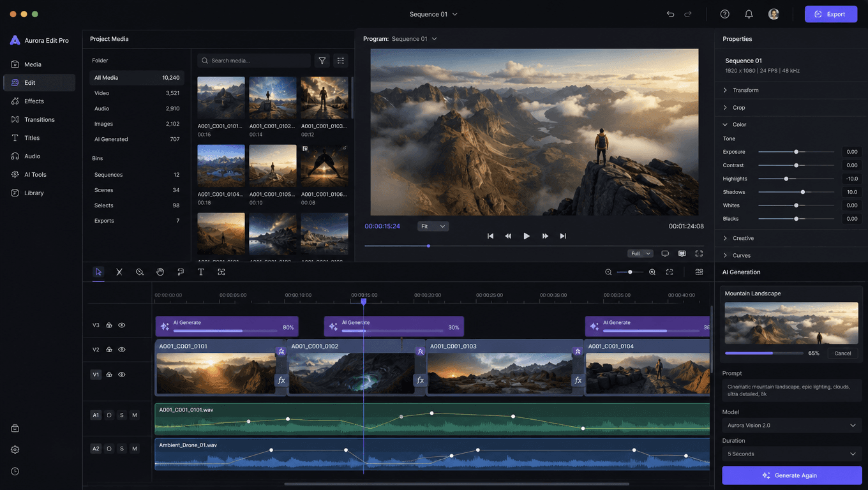Open the Fit zoom dropdown
868x490 pixels.
pyautogui.click(x=433, y=226)
